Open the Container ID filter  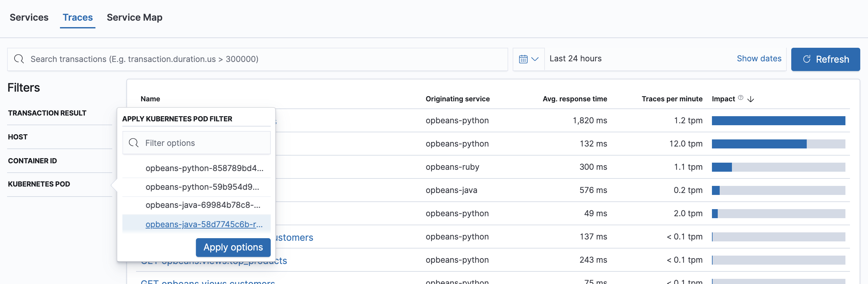[32, 161]
